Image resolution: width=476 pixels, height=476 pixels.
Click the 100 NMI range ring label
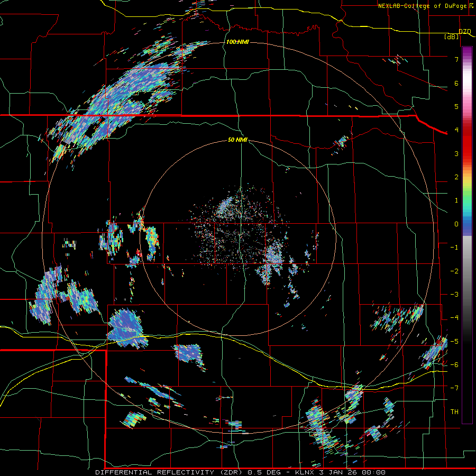[237, 42]
